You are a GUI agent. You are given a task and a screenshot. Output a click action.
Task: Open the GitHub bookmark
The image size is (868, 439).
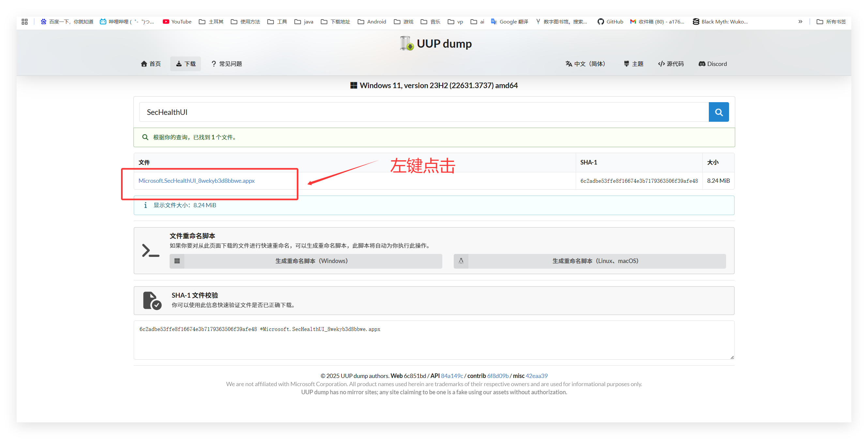tap(610, 22)
